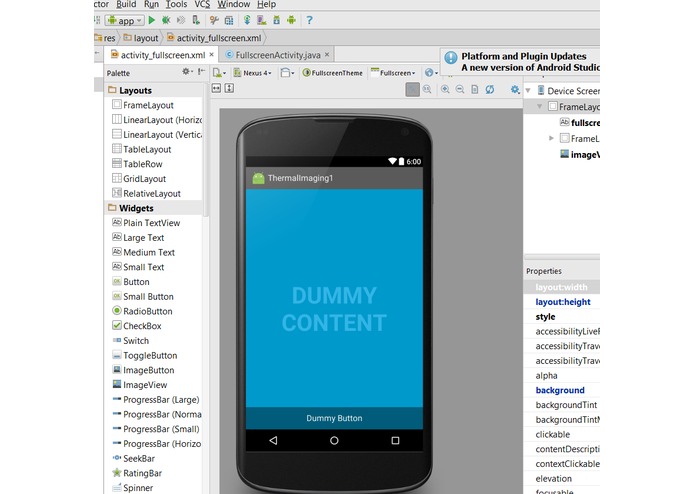Click DUMMY CONTENT text in preview
695x494 pixels.
(334, 309)
